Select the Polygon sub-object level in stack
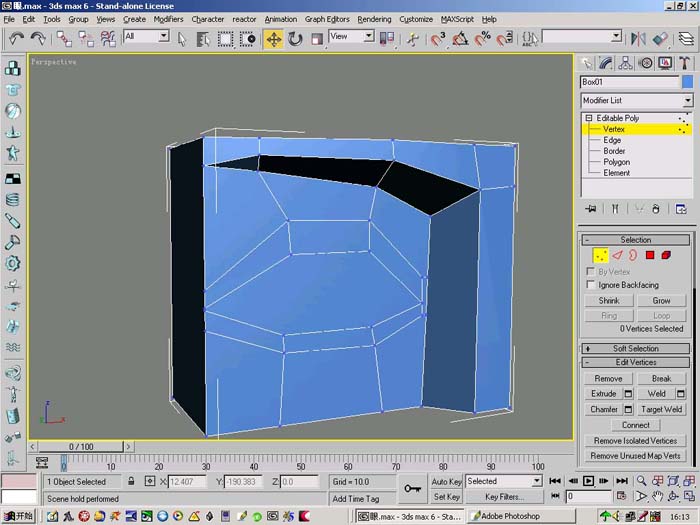This screenshot has height=525, width=700. click(617, 162)
